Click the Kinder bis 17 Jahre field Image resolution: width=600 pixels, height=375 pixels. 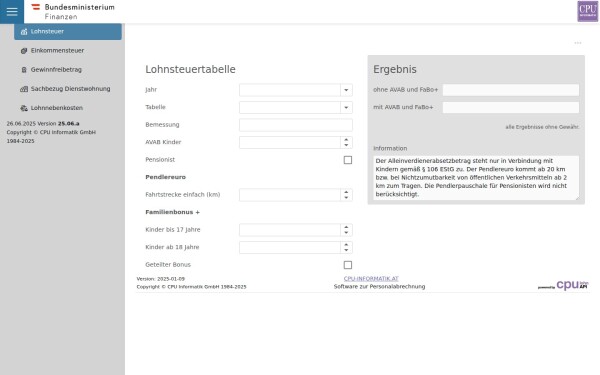point(290,230)
